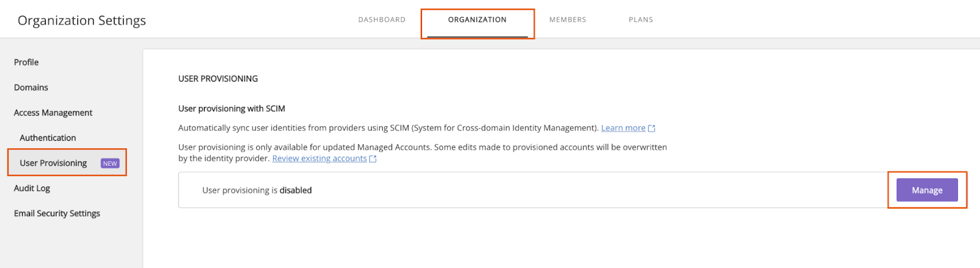Screen dimensions: 980x268
Task: Open the Audit Log page
Action: (x=32, y=188)
